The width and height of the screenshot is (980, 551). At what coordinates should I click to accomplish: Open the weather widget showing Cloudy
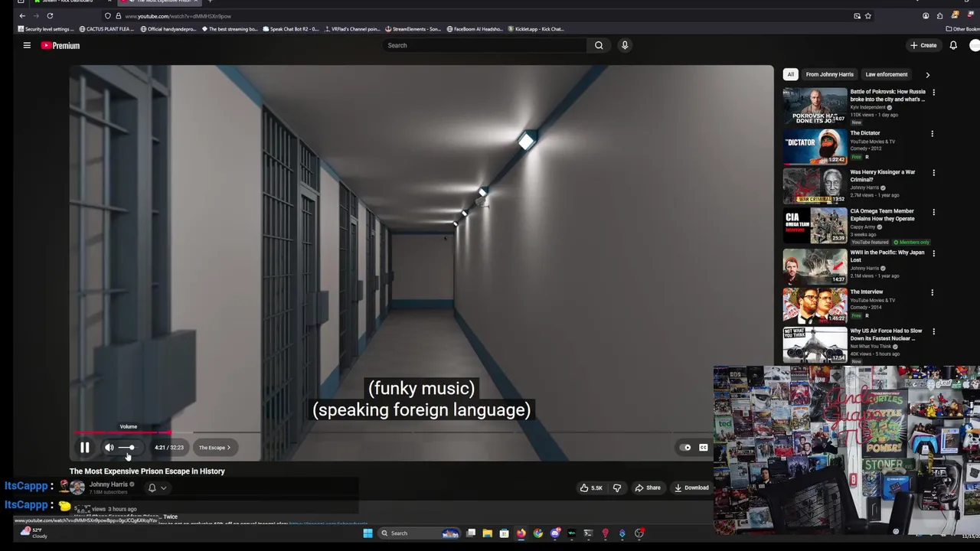pyautogui.click(x=34, y=533)
